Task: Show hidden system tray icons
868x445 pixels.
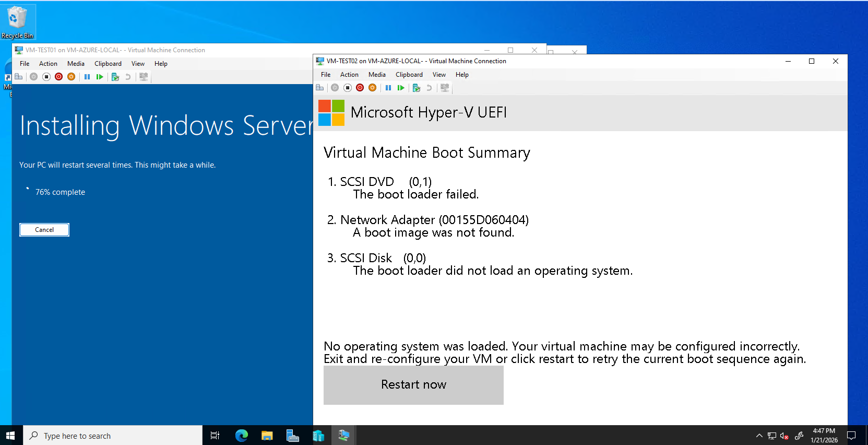Action: point(759,436)
